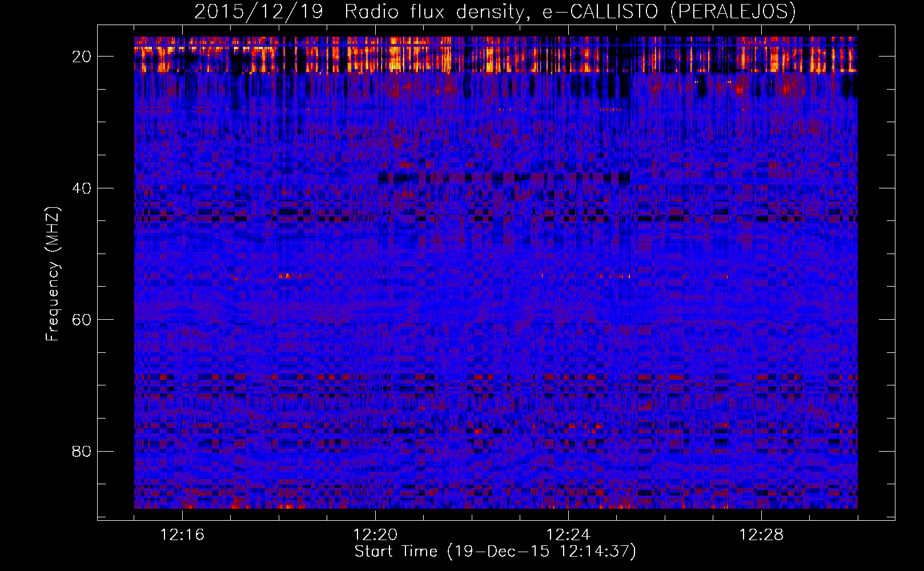
Task: Click the '80' frequency tick label
Action: point(82,452)
